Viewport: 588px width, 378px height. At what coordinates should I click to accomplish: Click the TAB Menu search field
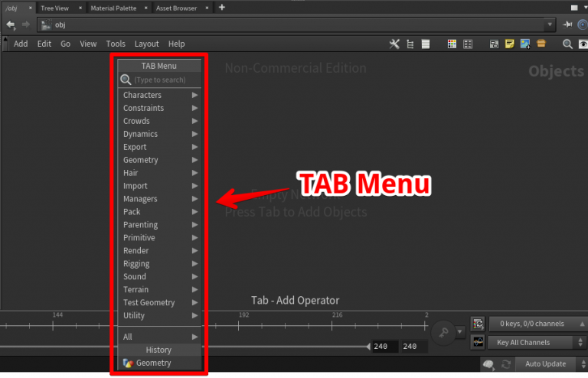pyautogui.click(x=165, y=80)
